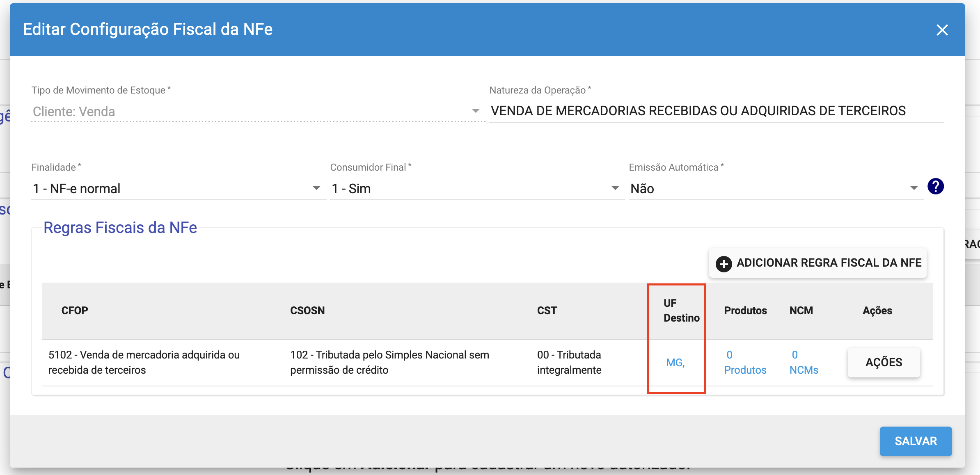
Task: Select the NCM column header
Action: pyautogui.click(x=801, y=311)
